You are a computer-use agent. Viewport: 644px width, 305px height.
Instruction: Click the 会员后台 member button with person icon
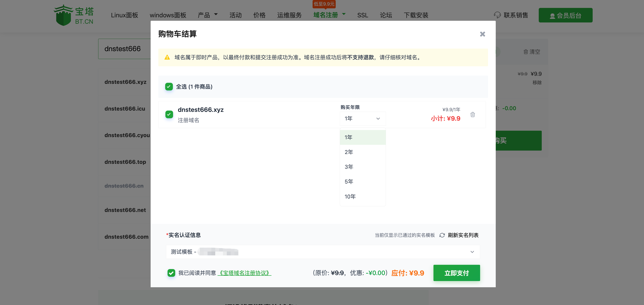(565, 15)
